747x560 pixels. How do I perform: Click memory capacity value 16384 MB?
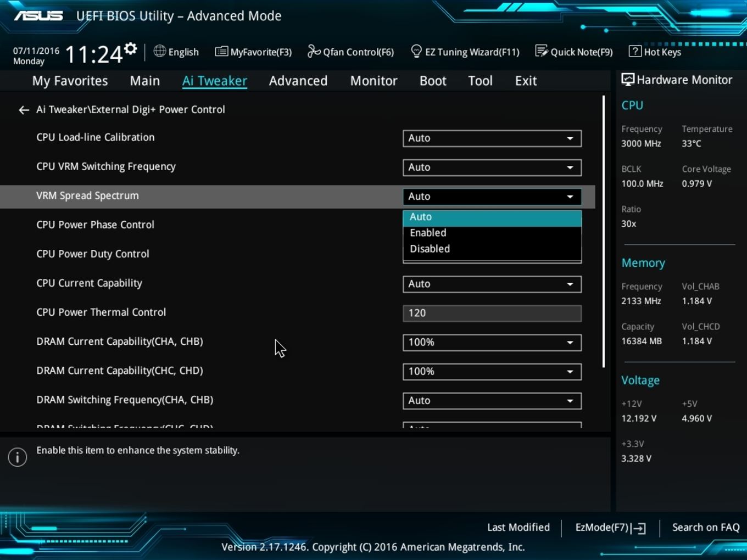[x=642, y=341]
